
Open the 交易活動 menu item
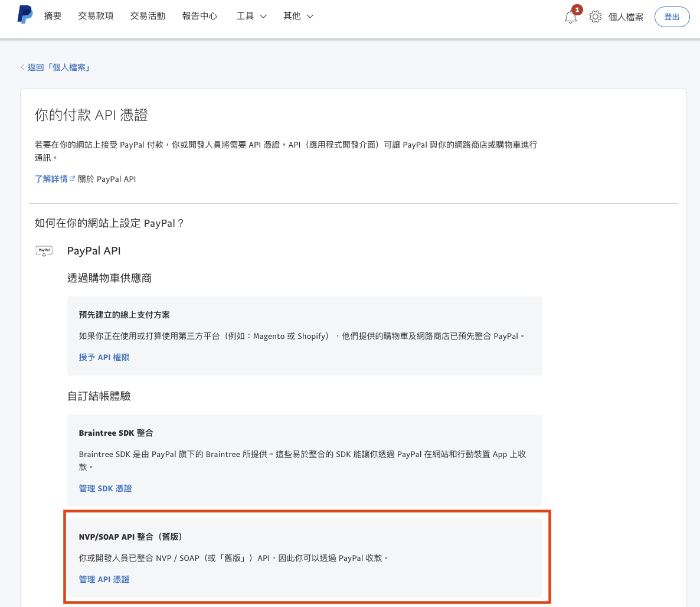148,16
